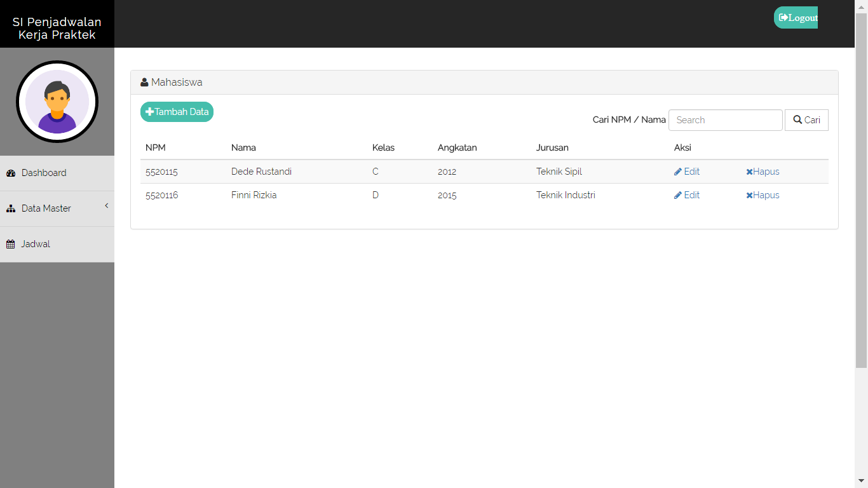Click the Jadwal calendar icon
The image size is (868, 488).
pyautogui.click(x=11, y=245)
